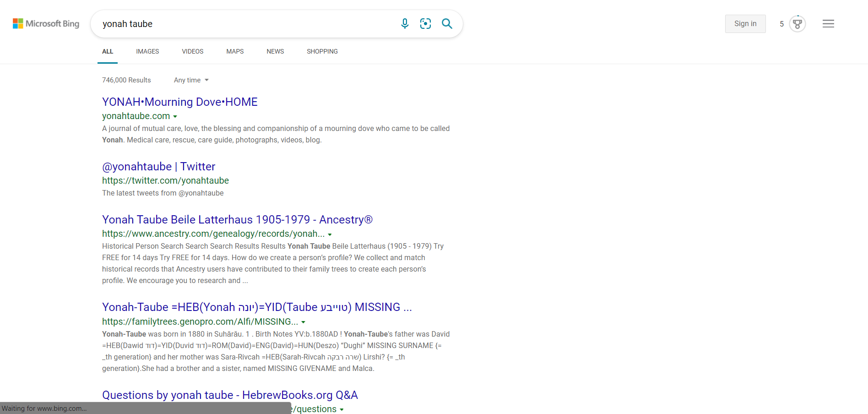
Task: Open the @yonahtaube Twitter result
Action: pos(158,167)
